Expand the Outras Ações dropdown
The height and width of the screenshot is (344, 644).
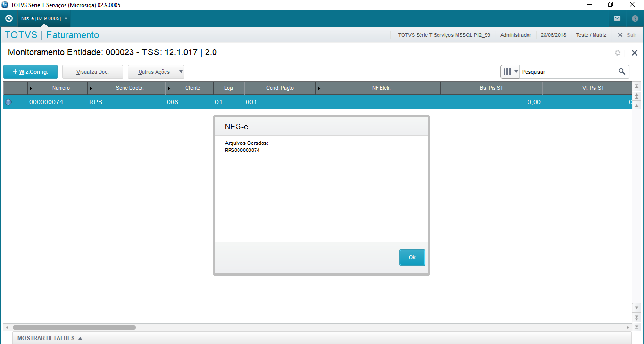[x=156, y=72]
